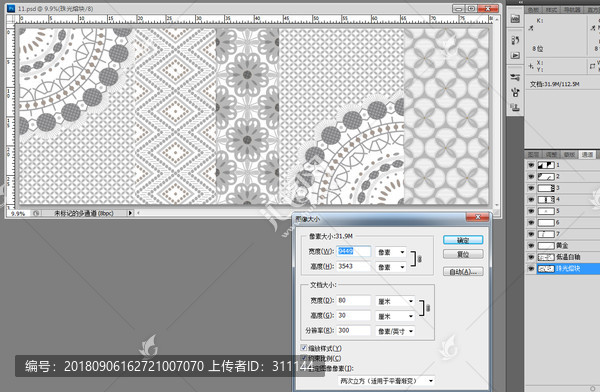
Task: Click document width field showing 80
Action: 354,301
